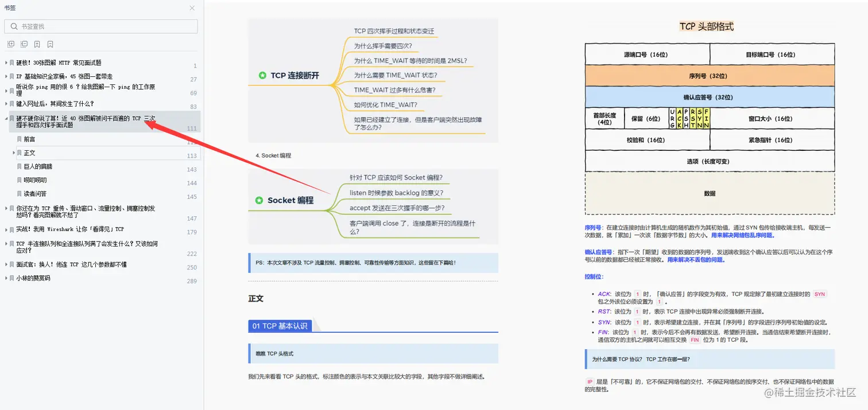Click the bookmark icon beside "前言"
This screenshot has width=868, height=410.
click(19, 139)
